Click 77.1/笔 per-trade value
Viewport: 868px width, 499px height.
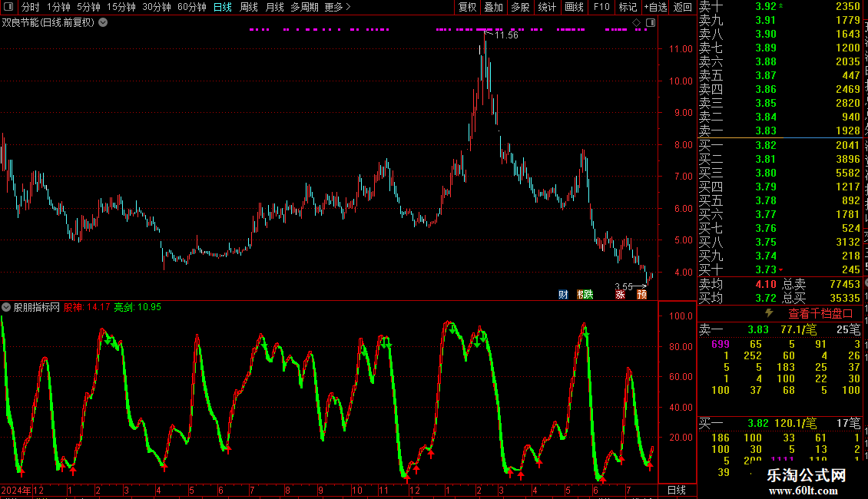pos(798,329)
